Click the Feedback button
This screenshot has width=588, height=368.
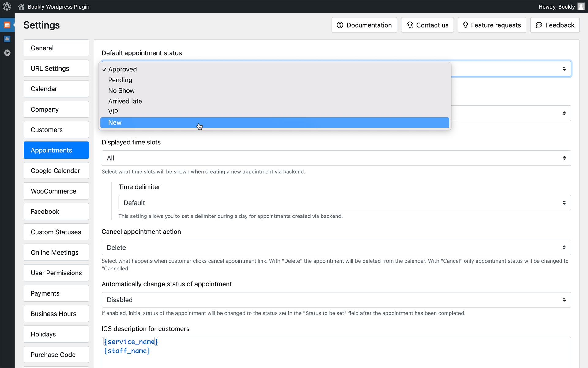555,25
